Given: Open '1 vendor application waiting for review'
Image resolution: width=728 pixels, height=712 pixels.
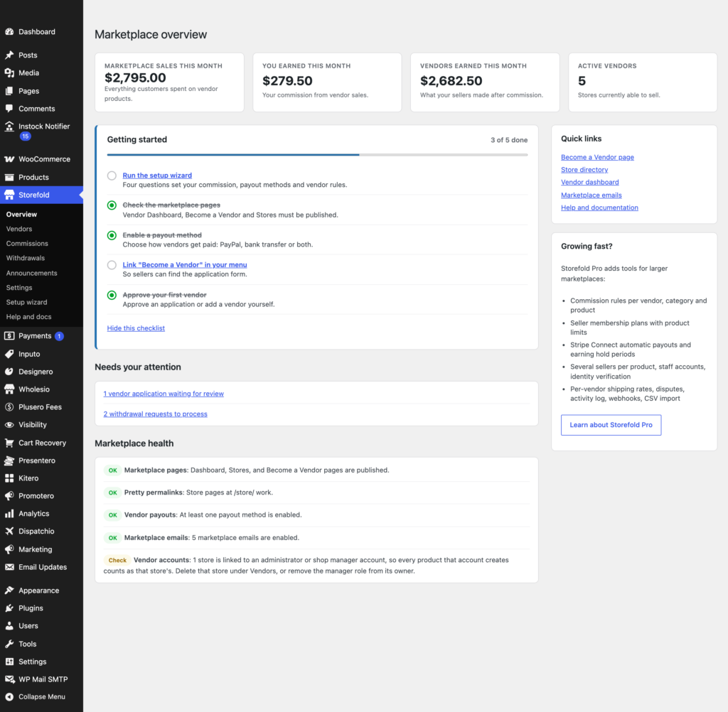Looking at the screenshot, I should tap(164, 394).
